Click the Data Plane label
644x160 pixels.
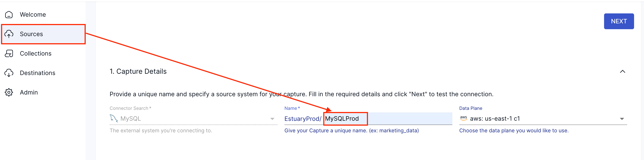click(470, 108)
